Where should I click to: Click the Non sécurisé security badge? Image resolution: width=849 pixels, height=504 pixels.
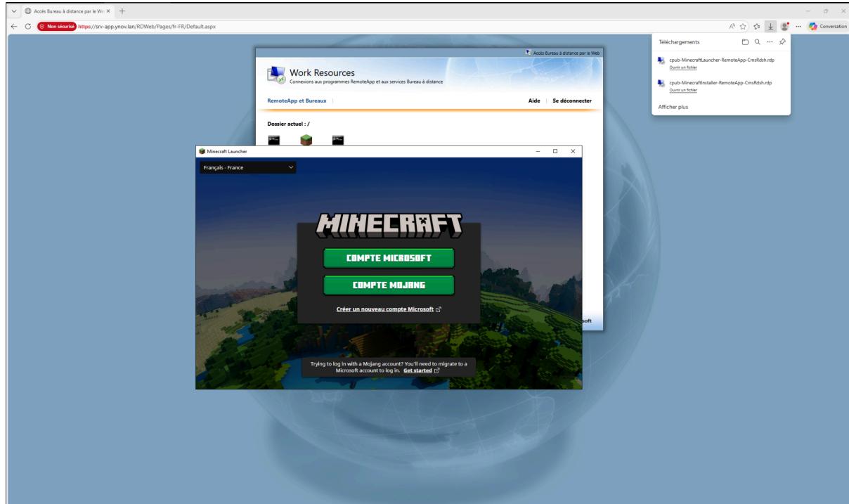click(x=57, y=26)
